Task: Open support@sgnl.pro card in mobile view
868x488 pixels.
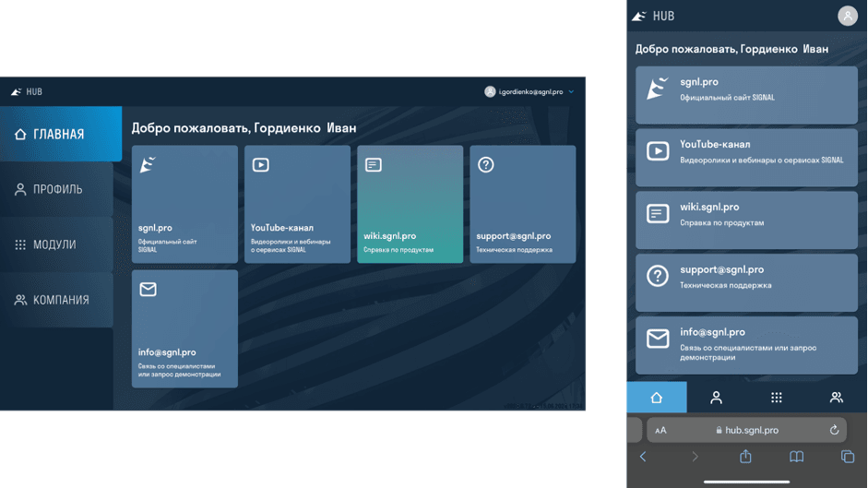Action: coord(746,282)
